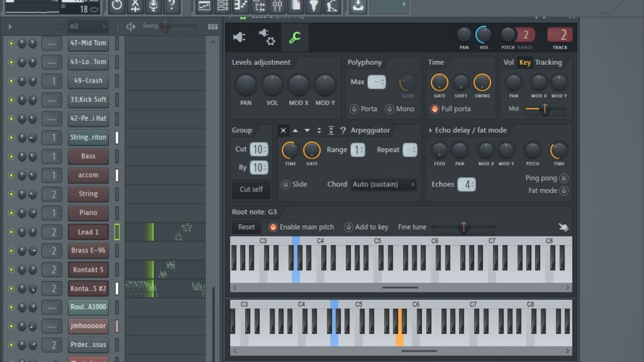
Task: Open the playlist view icon in toolbar
Action: pos(204,6)
